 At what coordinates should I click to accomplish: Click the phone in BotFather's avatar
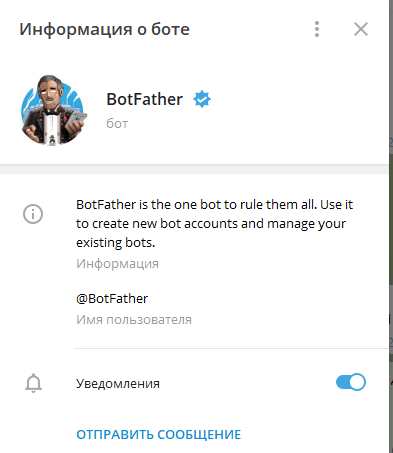[x=76, y=121]
